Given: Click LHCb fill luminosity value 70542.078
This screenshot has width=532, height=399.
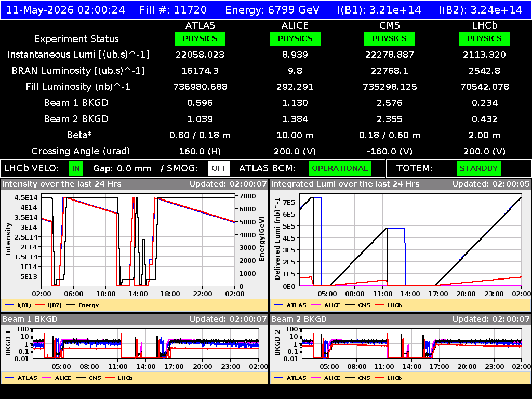Looking at the screenshot, I should click(485, 87).
